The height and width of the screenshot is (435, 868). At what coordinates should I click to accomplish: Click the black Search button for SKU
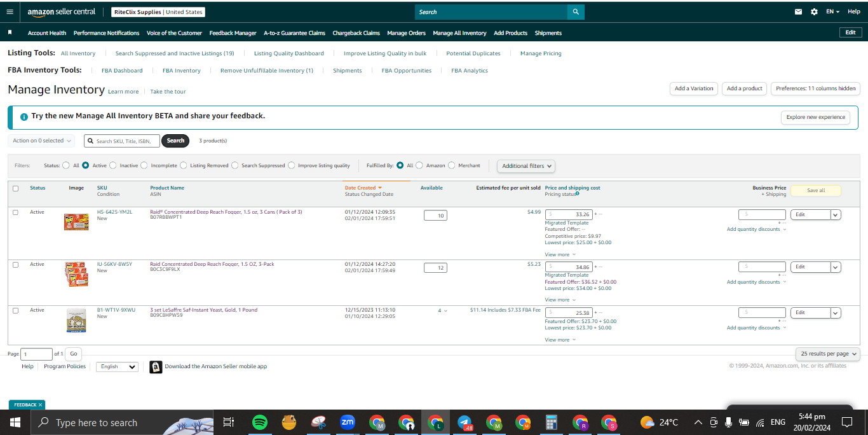(x=175, y=141)
